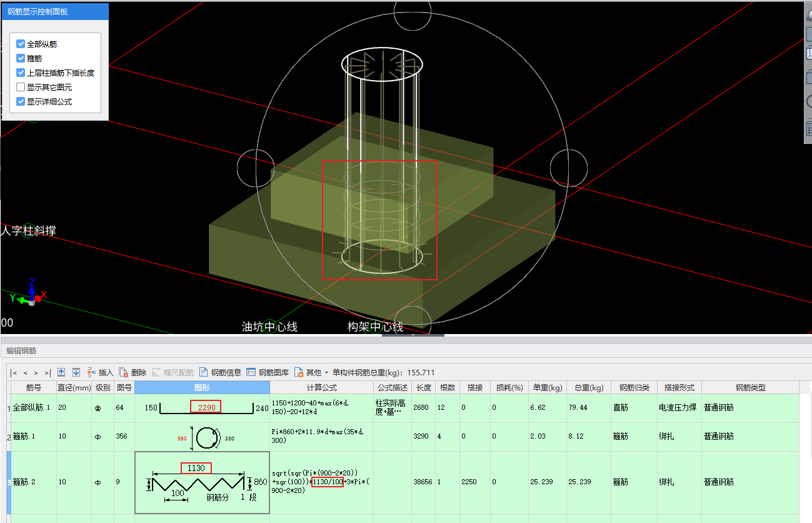The height and width of the screenshot is (523, 812).
Task: Select 全部纵筋.1 row name cell
Action: pyautogui.click(x=34, y=408)
